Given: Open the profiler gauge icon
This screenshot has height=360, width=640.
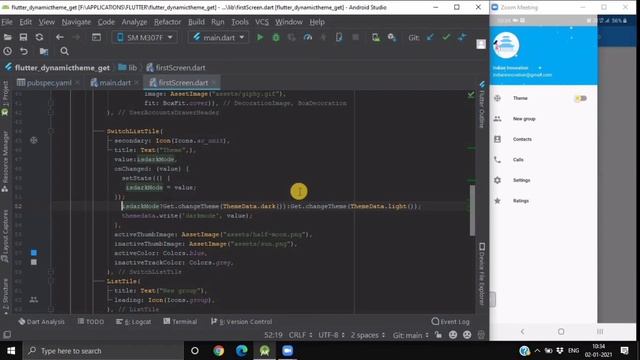Looking at the screenshot, I should (x=308, y=37).
